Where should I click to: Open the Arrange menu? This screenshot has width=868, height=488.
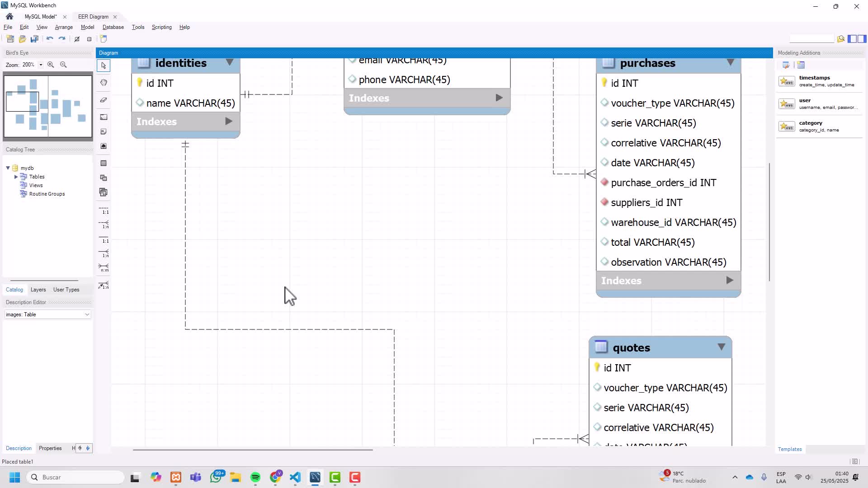[64, 27]
